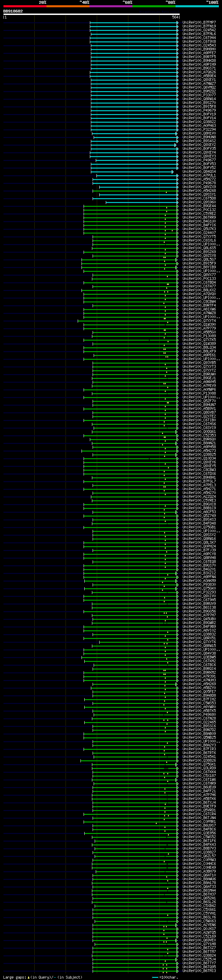This screenshot has width=222, height=980.
Task: Select the UniRef100_Q8RW14 label
Action: [199, 99]
